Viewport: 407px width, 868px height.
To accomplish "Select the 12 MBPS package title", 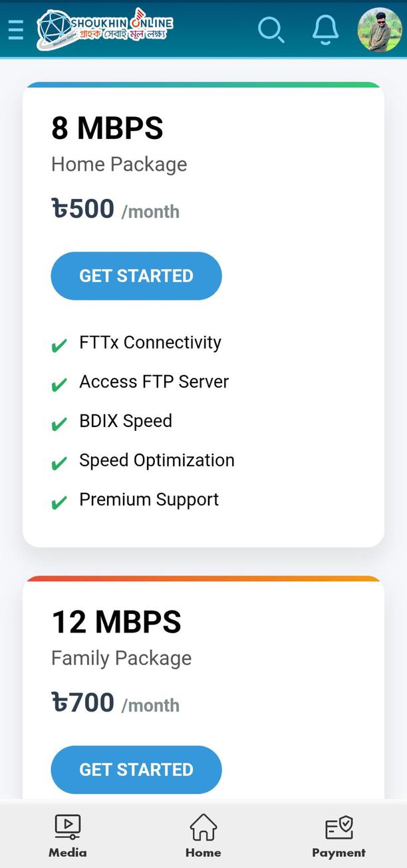I will [116, 622].
